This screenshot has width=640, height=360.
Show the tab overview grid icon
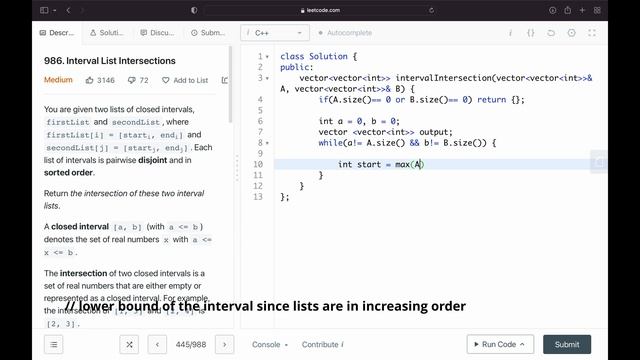click(597, 10)
